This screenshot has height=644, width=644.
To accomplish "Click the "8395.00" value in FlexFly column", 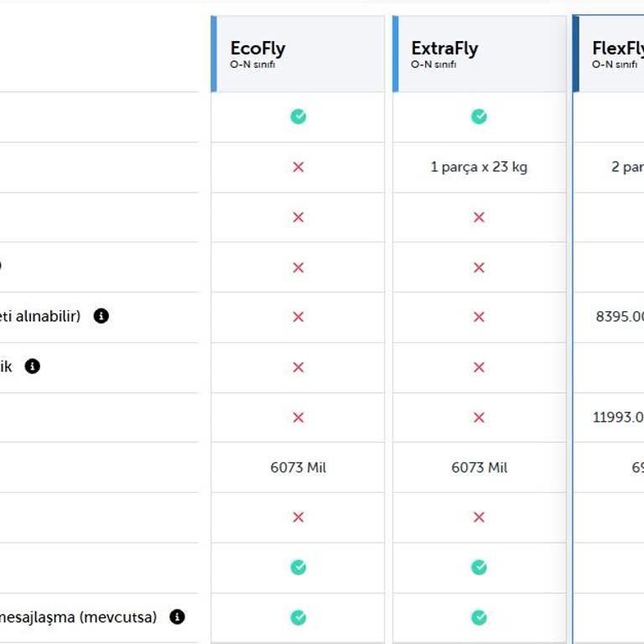I will pyautogui.click(x=620, y=317).
